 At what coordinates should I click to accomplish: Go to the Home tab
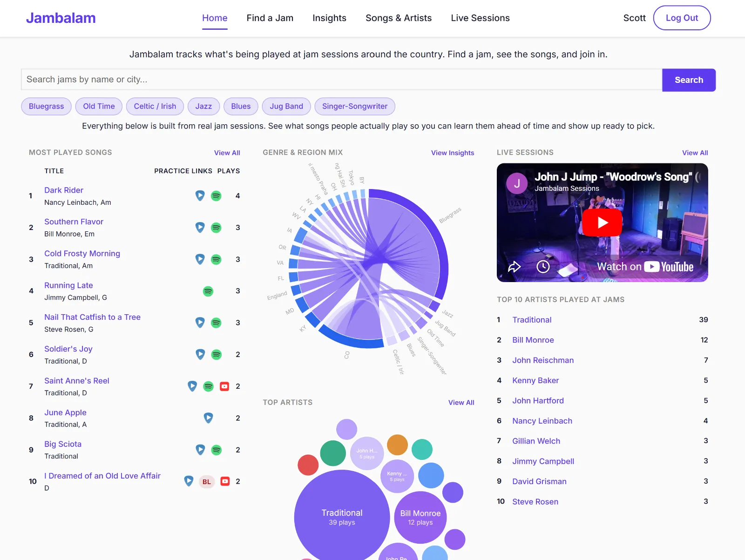(x=215, y=18)
